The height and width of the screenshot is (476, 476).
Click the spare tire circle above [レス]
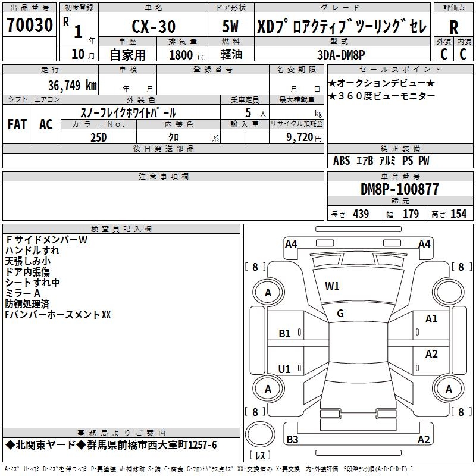[260, 434]
